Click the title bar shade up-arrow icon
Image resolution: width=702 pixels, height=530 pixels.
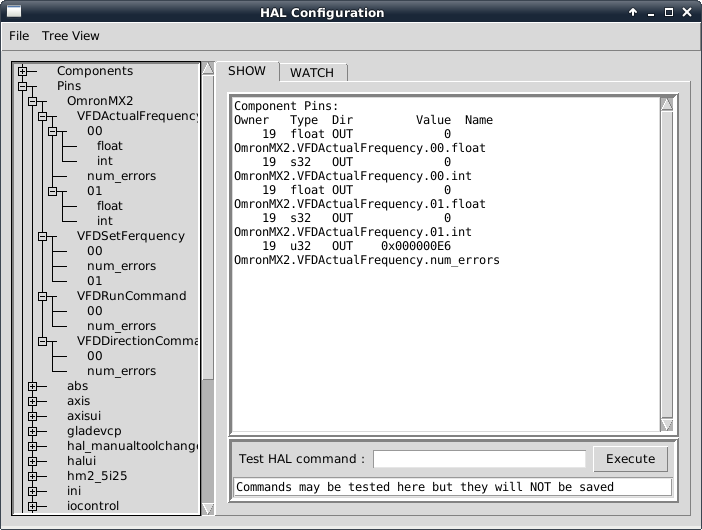click(633, 12)
